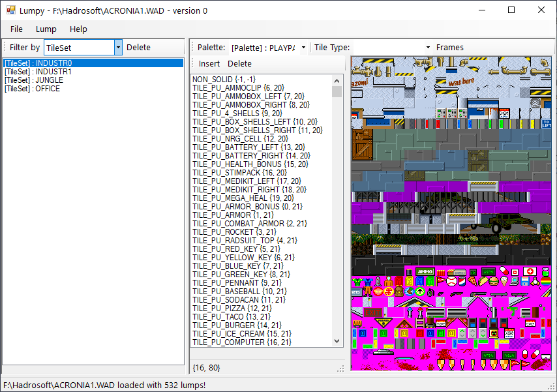The image size is (557, 392).
Task: Open the Tile Type dropdown
Action: pyautogui.click(x=428, y=47)
